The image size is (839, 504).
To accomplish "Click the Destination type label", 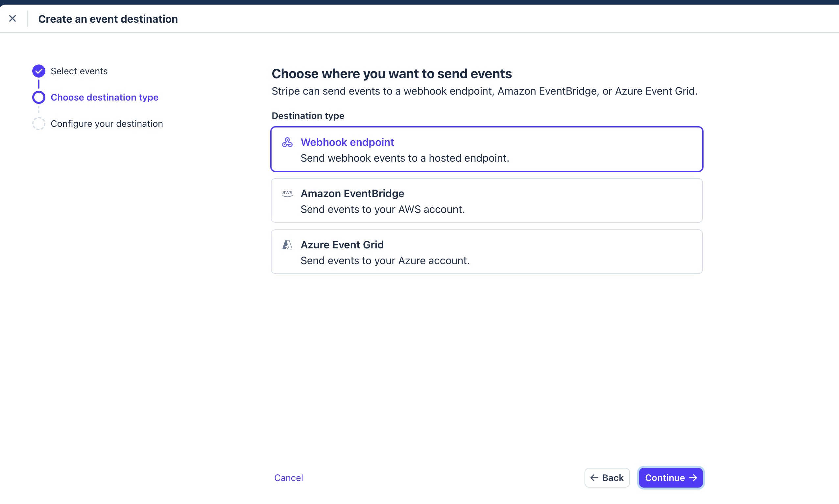I will tap(308, 116).
